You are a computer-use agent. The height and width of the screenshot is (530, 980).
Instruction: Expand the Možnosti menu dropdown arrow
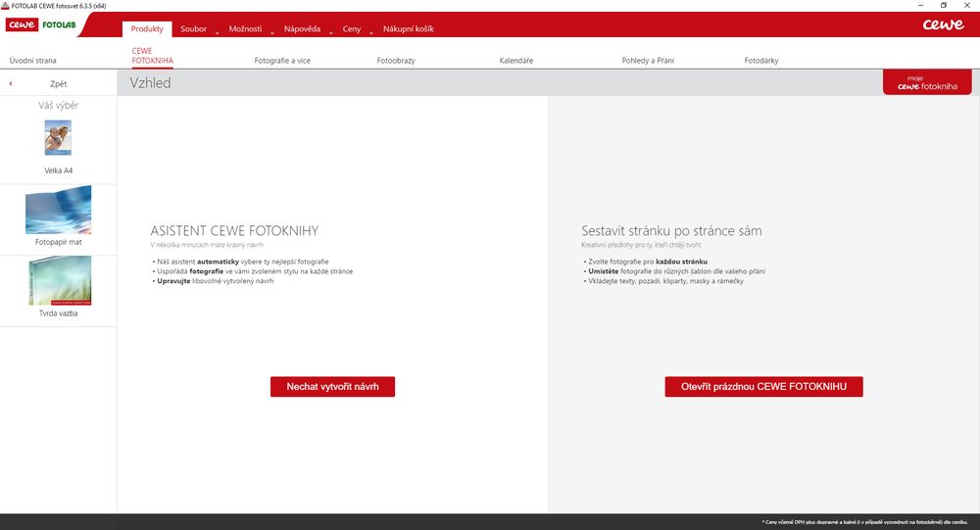[x=272, y=32]
